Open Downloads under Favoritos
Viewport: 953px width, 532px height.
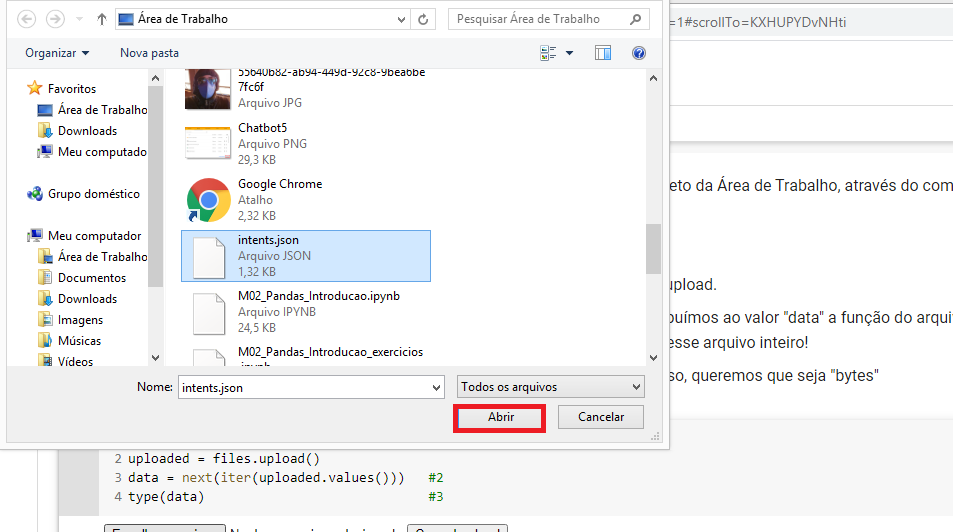click(x=78, y=131)
